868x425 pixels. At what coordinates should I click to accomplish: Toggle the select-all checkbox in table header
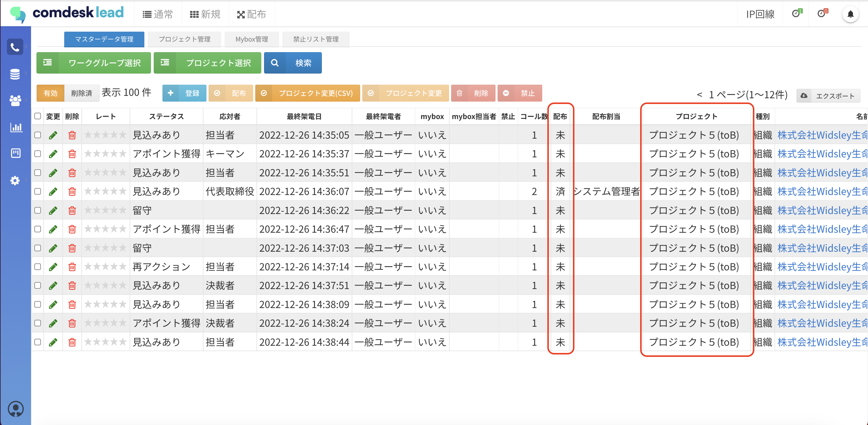(x=38, y=116)
